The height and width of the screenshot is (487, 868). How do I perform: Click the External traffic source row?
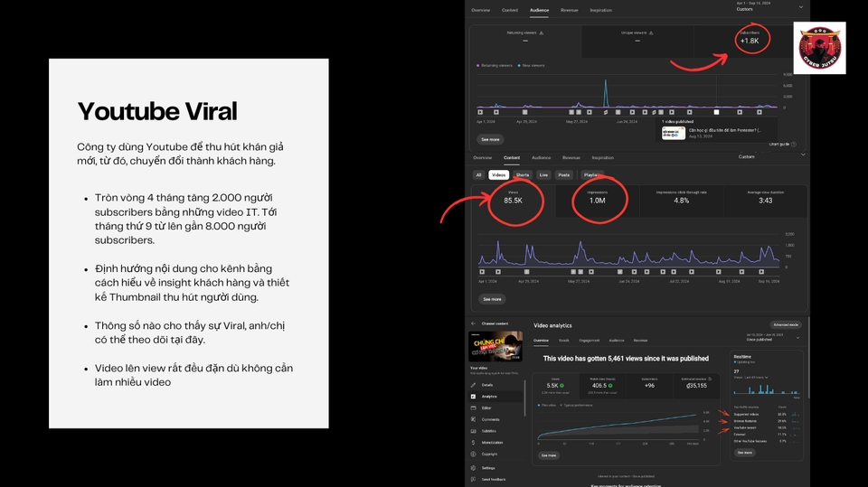coord(768,435)
